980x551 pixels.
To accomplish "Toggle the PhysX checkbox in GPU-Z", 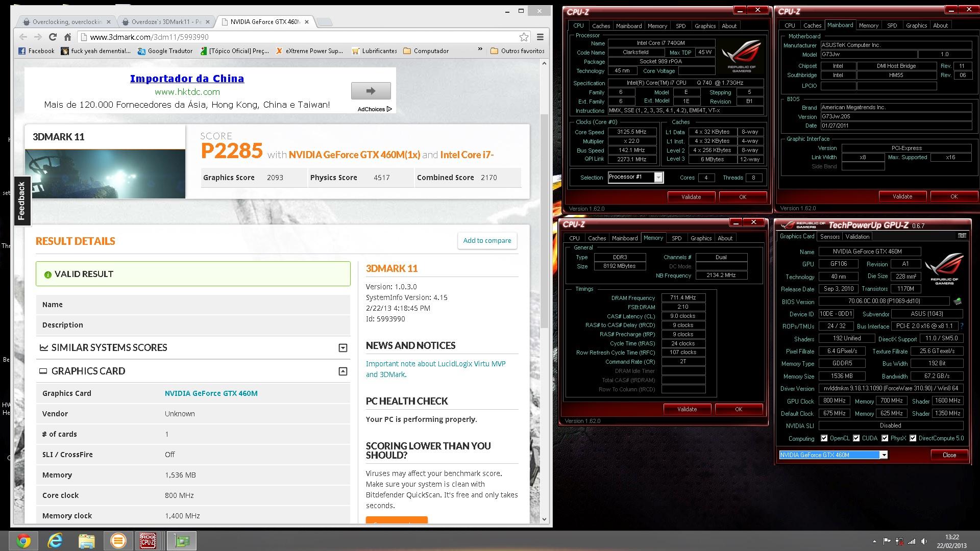I will [x=885, y=438].
